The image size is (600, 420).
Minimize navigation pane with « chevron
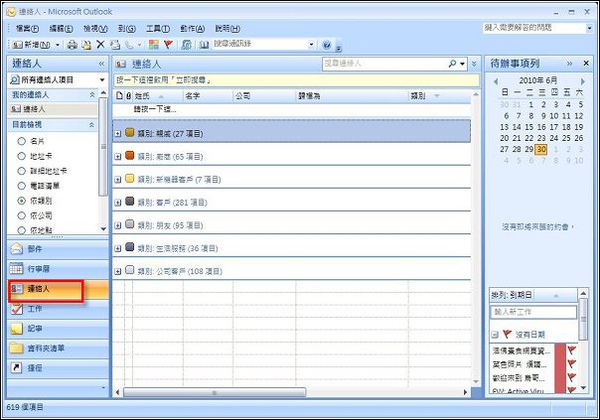101,63
